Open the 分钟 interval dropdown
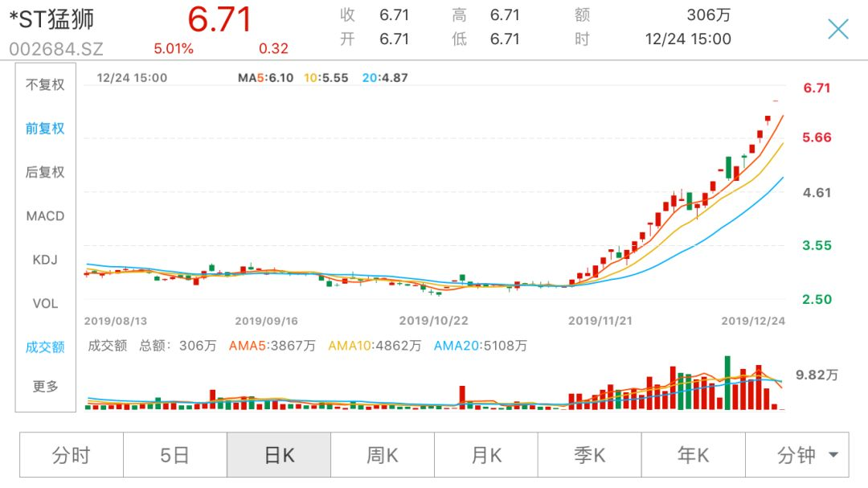The image size is (868, 488). tap(797, 455)
